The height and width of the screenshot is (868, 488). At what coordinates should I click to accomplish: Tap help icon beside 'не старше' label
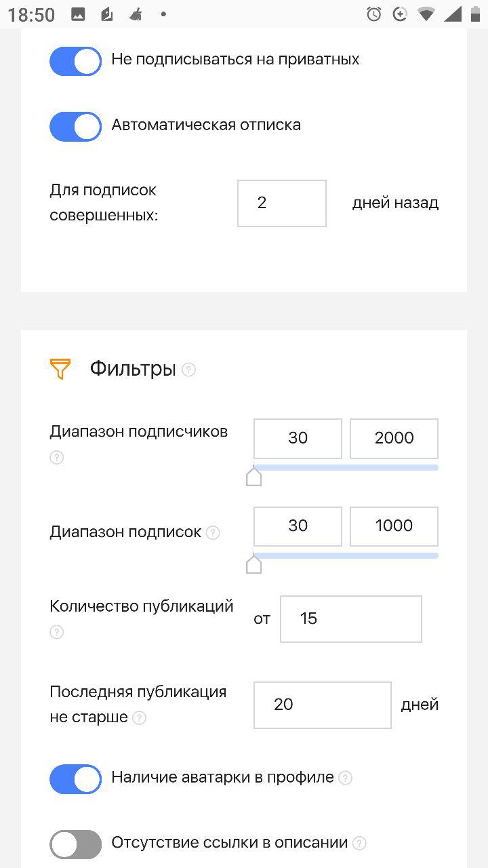(x=139, y=717)
